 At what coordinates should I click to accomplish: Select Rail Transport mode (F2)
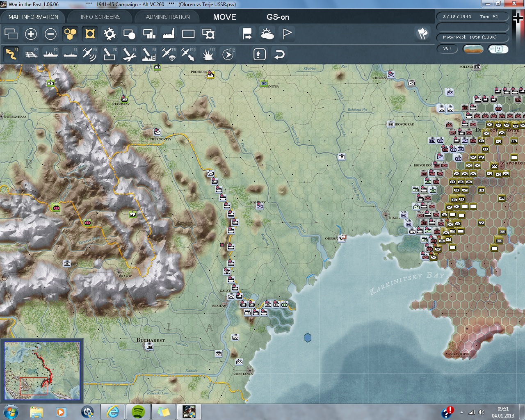click(31, 54)
